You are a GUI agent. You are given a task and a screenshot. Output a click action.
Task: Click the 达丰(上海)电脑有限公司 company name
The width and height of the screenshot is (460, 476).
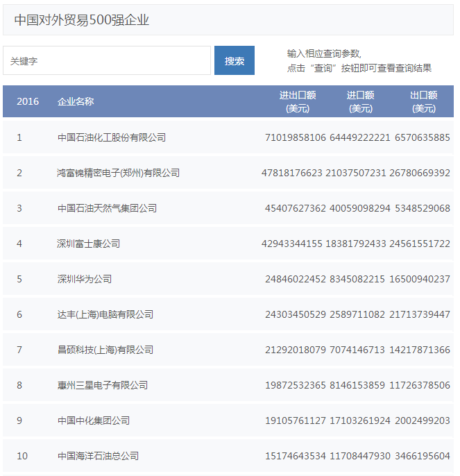pos(105,314)
